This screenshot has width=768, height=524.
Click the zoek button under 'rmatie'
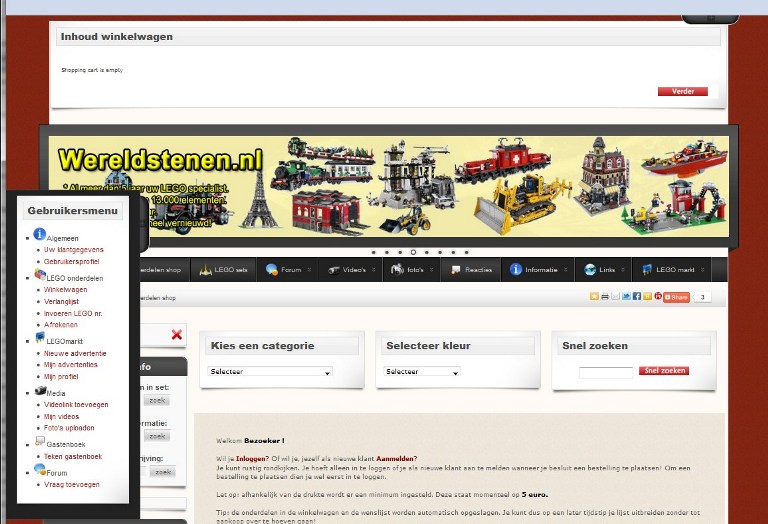point(157,436)
